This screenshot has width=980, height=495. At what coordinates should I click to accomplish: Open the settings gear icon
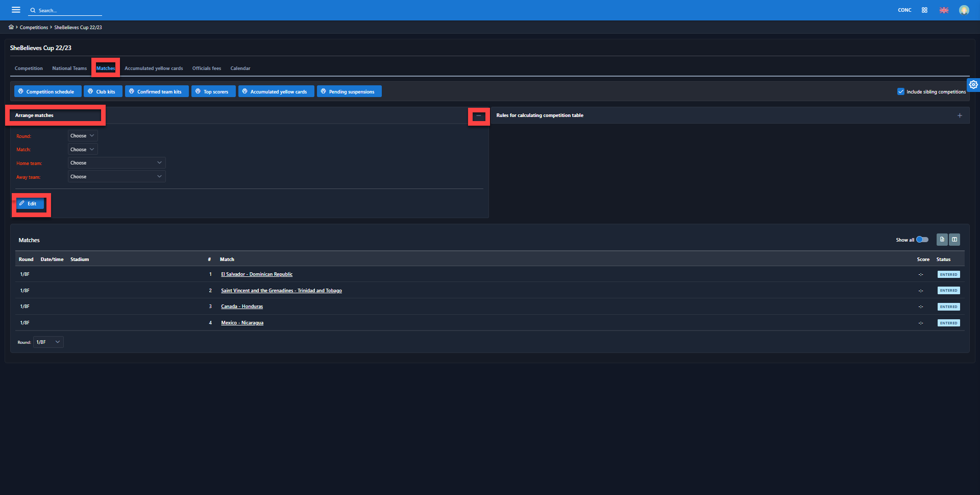click(x=973, y=85)
